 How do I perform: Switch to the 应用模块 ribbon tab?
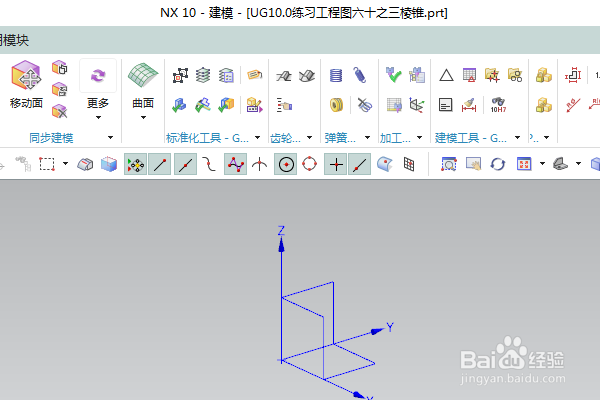coord(15,40)
